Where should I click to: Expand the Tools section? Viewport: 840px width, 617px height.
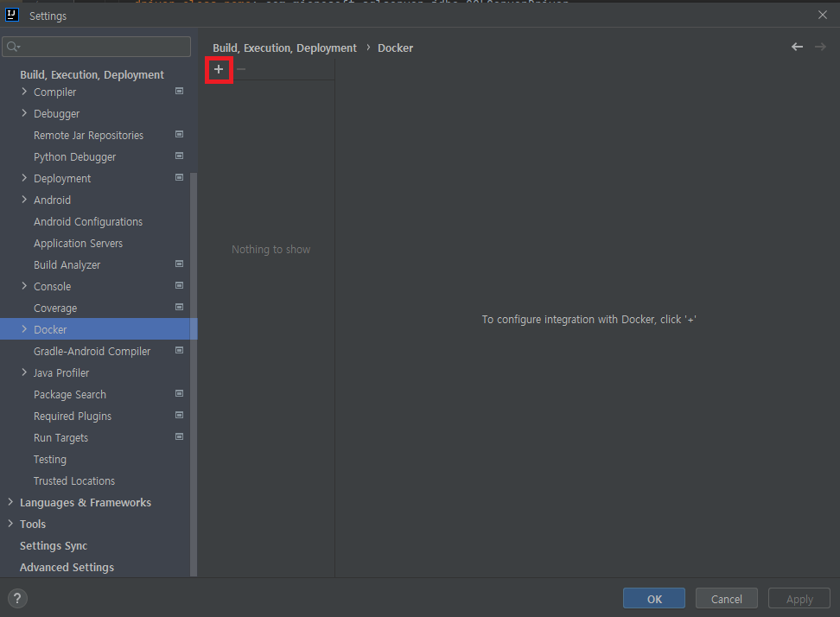(x=10, y=524)
